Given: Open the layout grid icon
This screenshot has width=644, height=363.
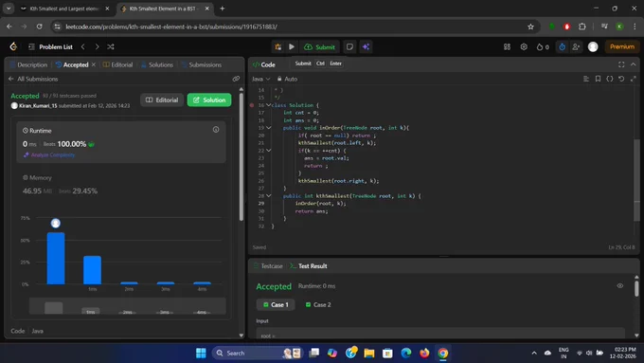Looking at the screenshot, I should (x=508, y=46).
